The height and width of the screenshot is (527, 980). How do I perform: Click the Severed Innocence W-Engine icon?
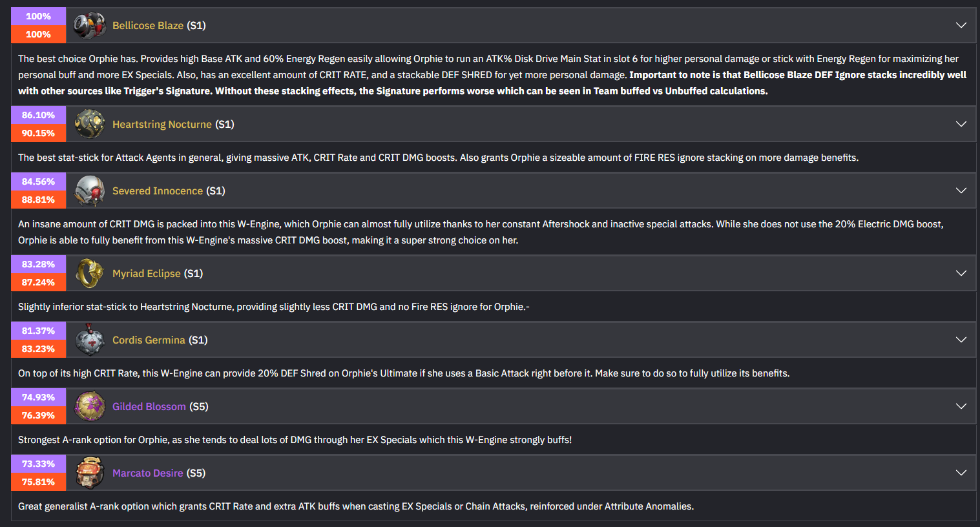click(89, 191)
